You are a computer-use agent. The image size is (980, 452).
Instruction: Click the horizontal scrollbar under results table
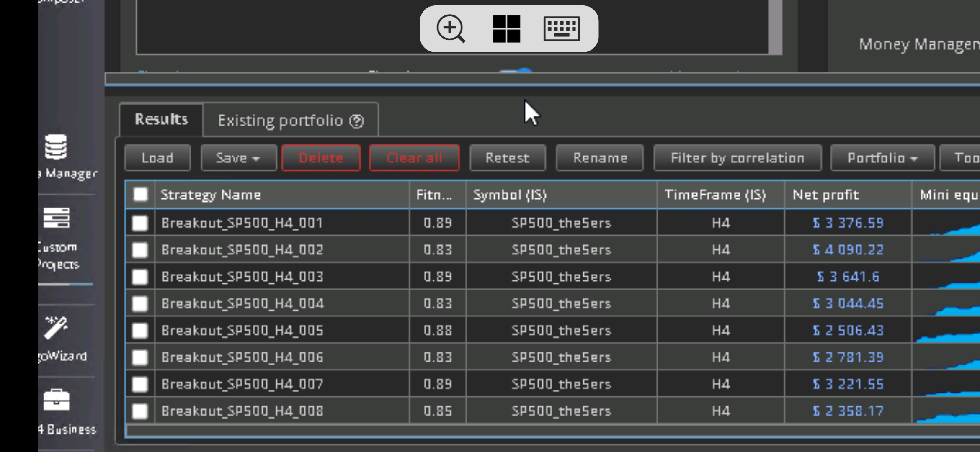coord(544,430)
